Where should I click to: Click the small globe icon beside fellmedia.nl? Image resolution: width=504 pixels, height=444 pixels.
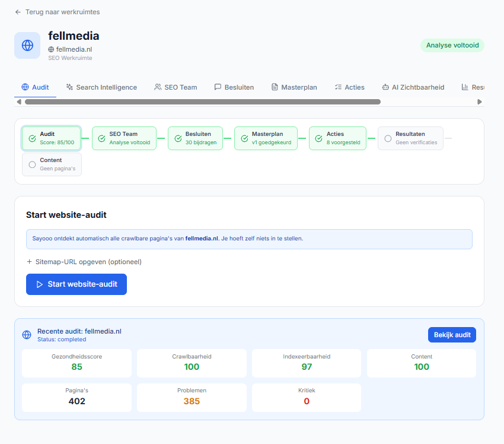click(51, 49)
